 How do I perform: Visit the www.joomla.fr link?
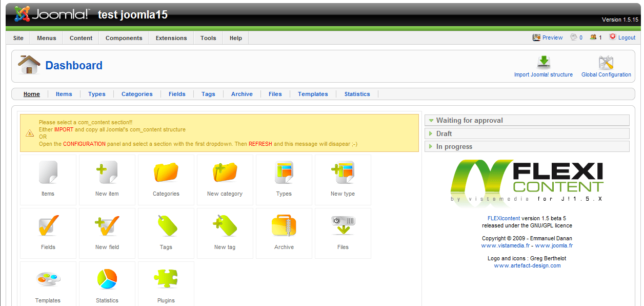pos(554,245)
